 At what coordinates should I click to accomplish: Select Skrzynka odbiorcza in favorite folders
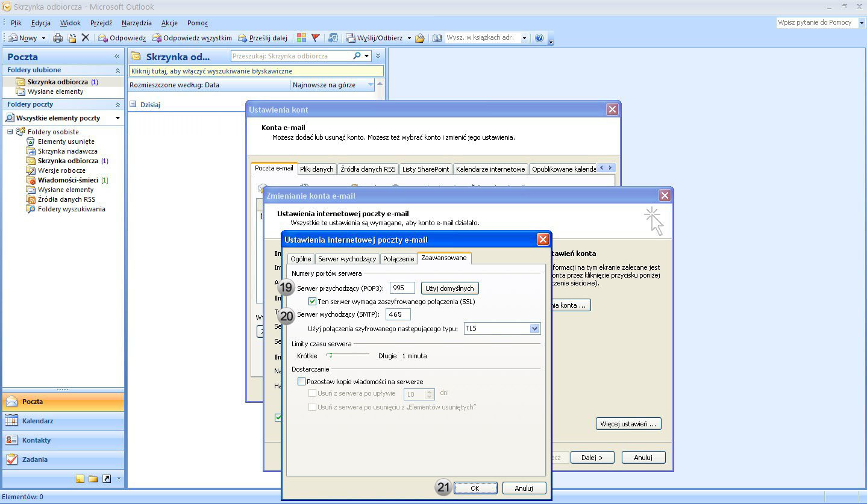[x=57, y=82]
